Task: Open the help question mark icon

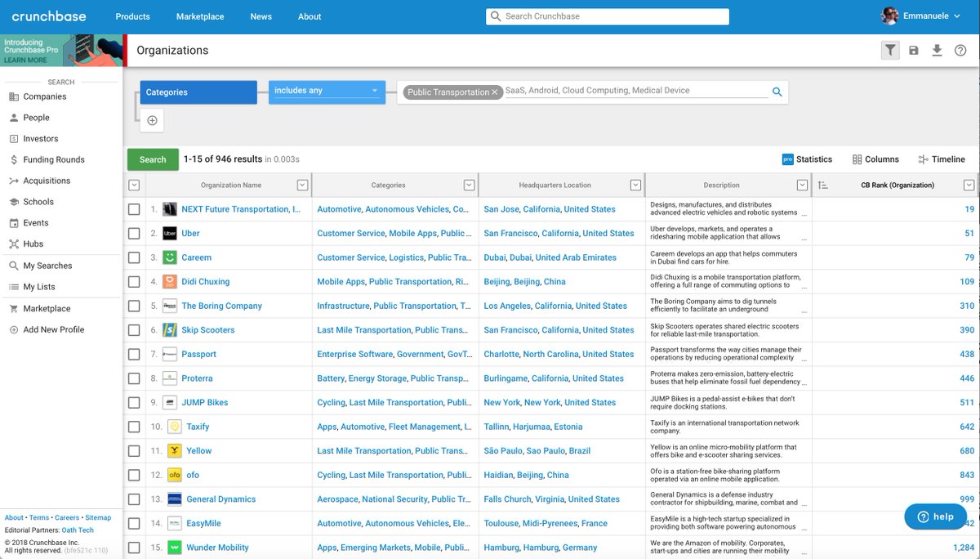Action: (x=960, y=51)
